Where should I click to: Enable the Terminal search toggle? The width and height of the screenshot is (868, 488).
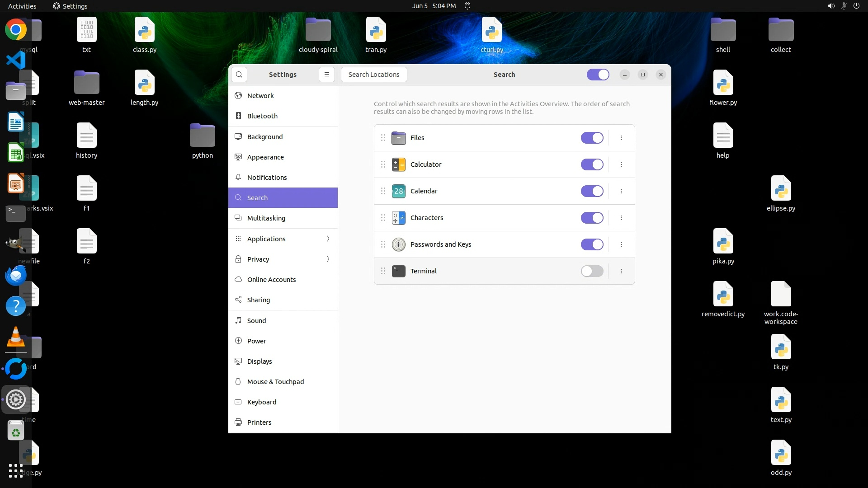[x=592, y=271]
